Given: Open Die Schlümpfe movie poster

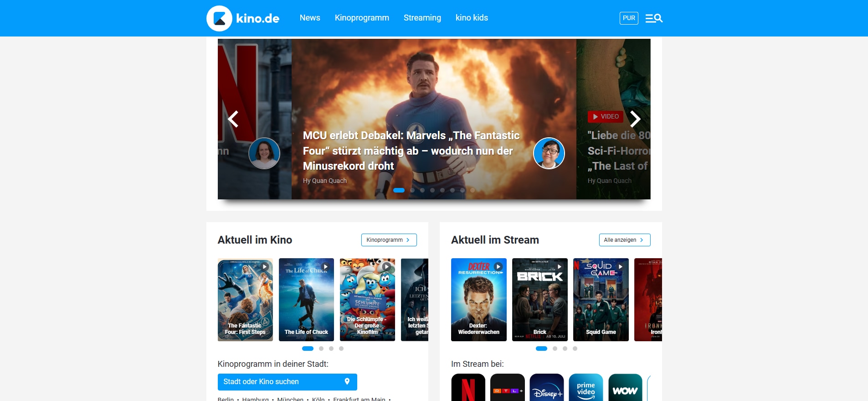Looking at the screenshot, I should click(367, 300).
